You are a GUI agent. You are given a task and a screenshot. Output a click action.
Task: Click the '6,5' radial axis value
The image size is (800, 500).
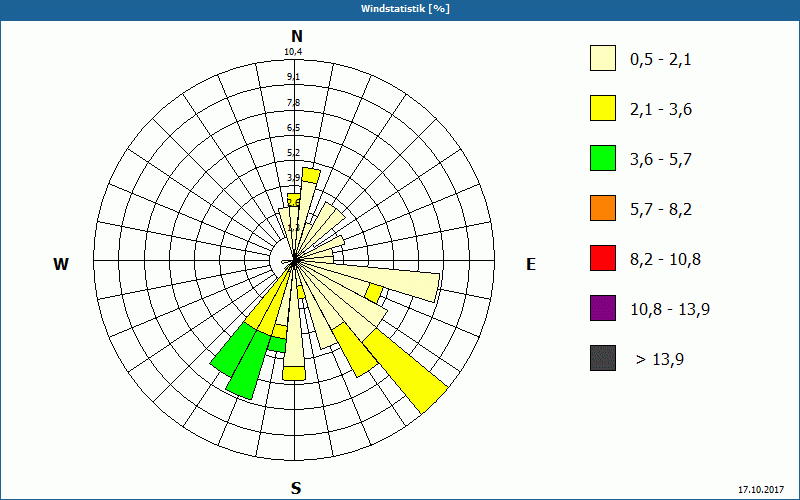pyautogui.click(x=293, y=128)
